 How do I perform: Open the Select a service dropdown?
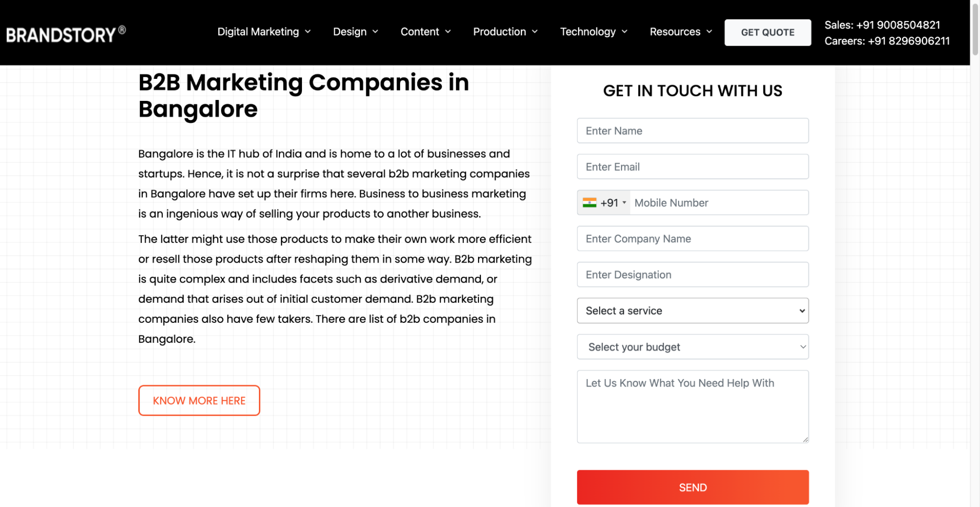click(x=692, y=311)
